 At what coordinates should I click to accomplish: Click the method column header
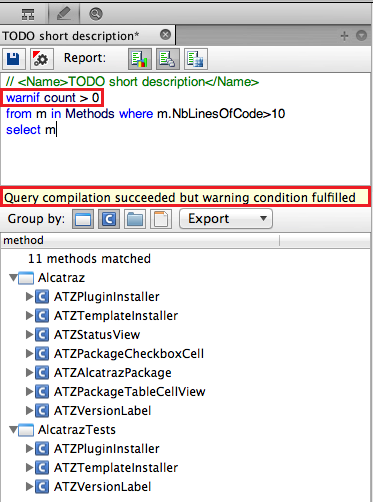(x=140, y=240)
